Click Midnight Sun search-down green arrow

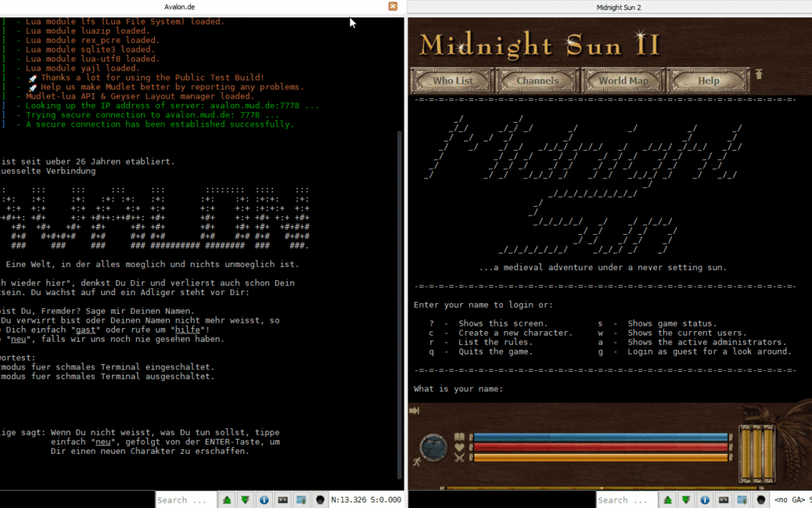[686, 500]
